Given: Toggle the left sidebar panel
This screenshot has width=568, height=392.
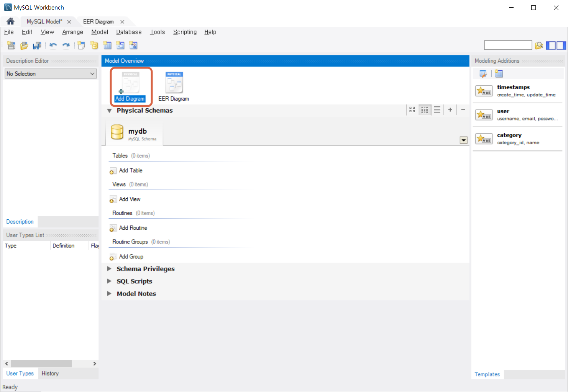Looking at the screenshot, I should pos(551,46).
